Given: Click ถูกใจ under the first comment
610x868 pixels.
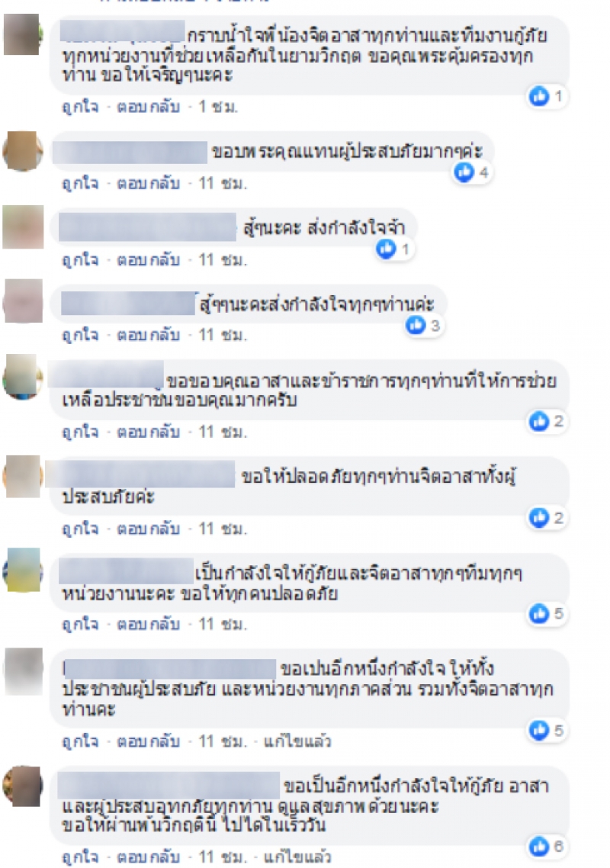Looking at the screenshot, I should click(80, 106).
